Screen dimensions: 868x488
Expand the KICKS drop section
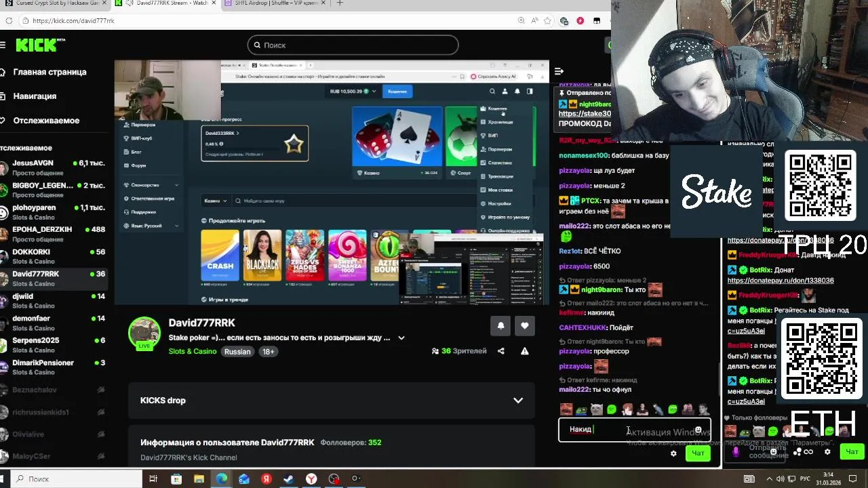click(x=332, y=401)
